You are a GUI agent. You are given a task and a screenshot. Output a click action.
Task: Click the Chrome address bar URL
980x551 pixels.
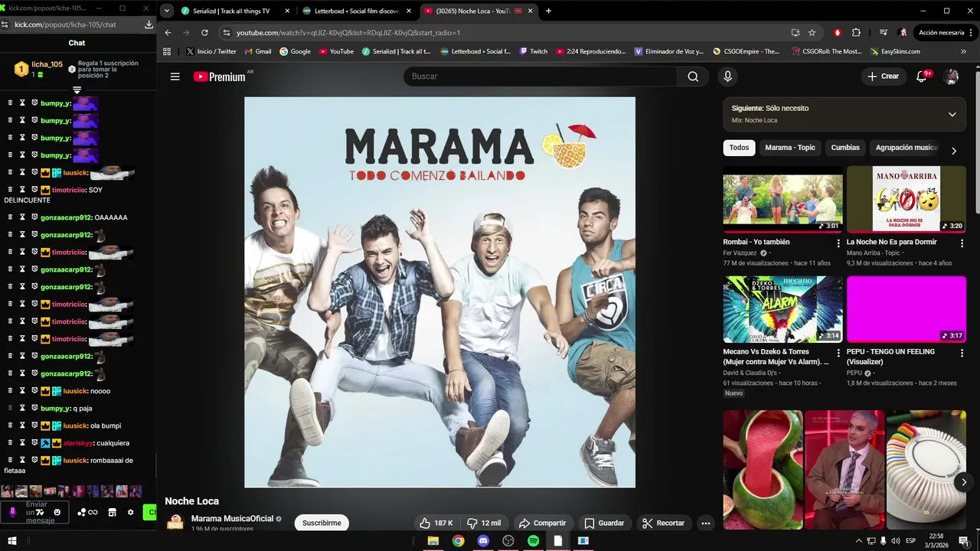coord(348,33)
